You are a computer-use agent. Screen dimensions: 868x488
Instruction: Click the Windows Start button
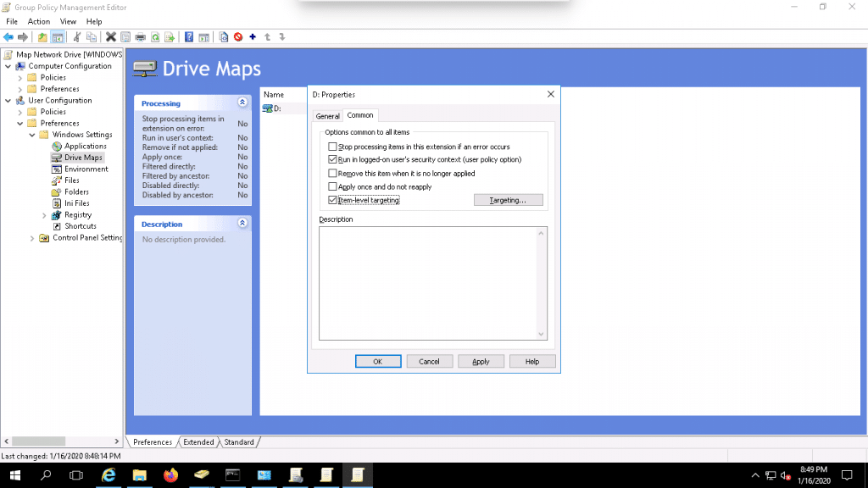click(x=15, y=475)
